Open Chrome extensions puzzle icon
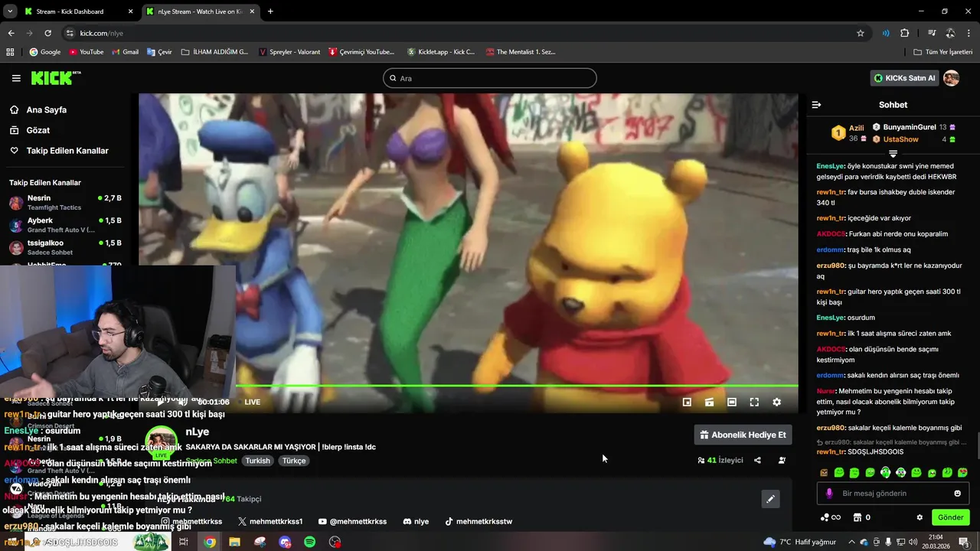Viewport: 980px width, 551px height. tap(905, 33)
